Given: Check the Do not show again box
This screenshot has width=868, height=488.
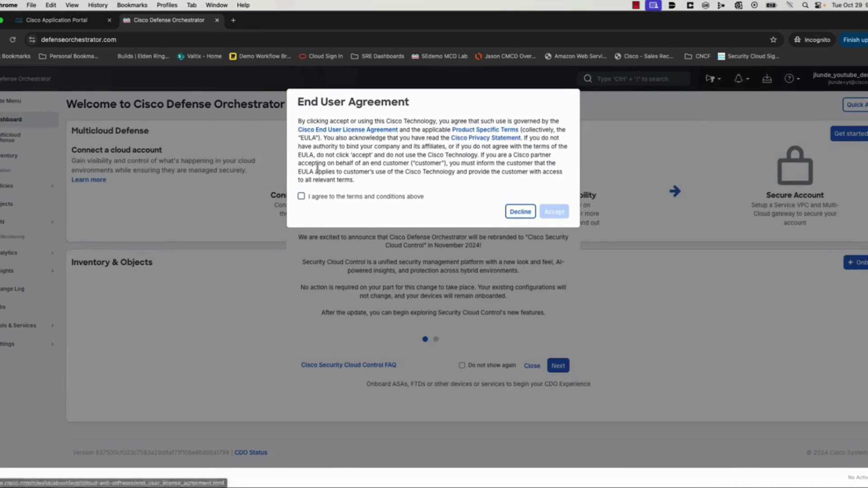Looking at the screenshot, I should [x=462, y=365].
